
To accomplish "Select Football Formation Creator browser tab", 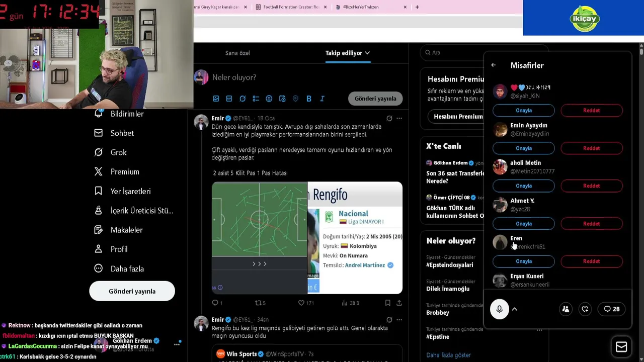I will coord(291,7).
